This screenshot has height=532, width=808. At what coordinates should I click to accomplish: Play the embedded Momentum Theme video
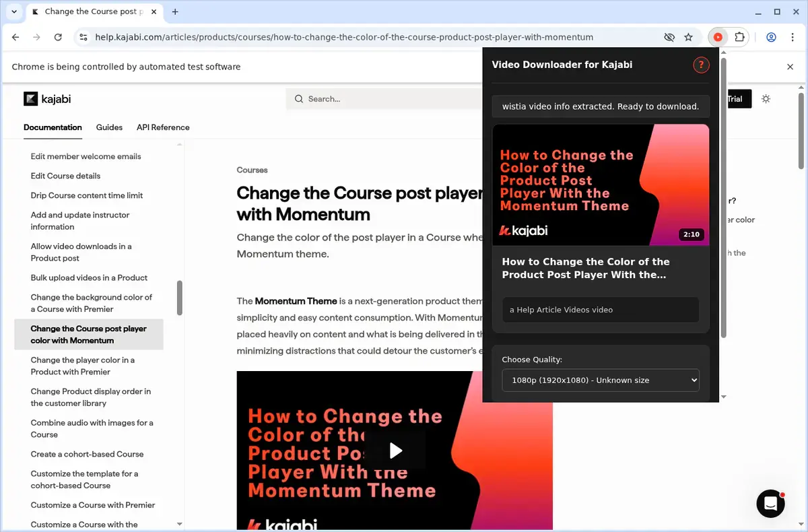pos(396,451)
